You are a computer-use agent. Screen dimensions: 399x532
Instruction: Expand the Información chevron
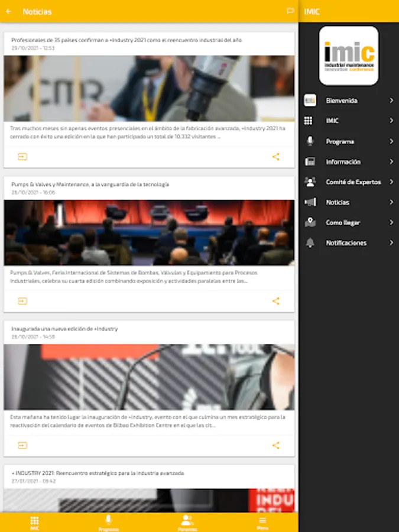[391, 161]
